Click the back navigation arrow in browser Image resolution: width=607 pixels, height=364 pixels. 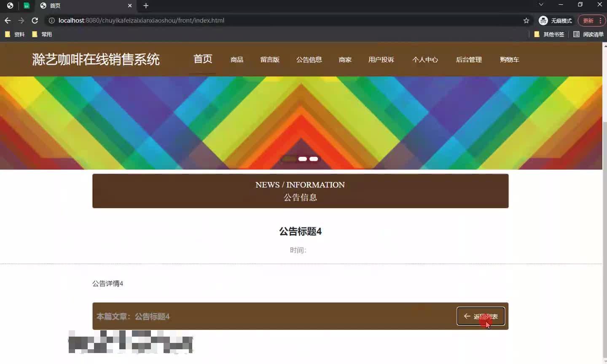click(8, 20)
